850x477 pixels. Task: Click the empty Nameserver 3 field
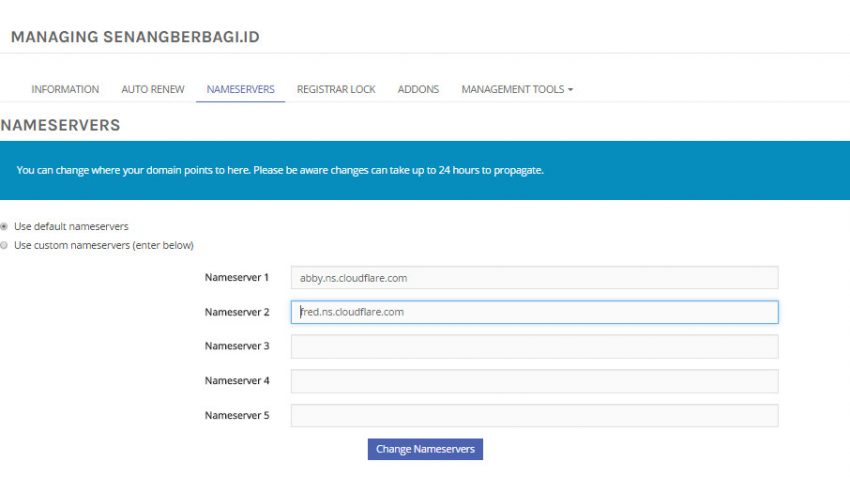tap(535, 346)
